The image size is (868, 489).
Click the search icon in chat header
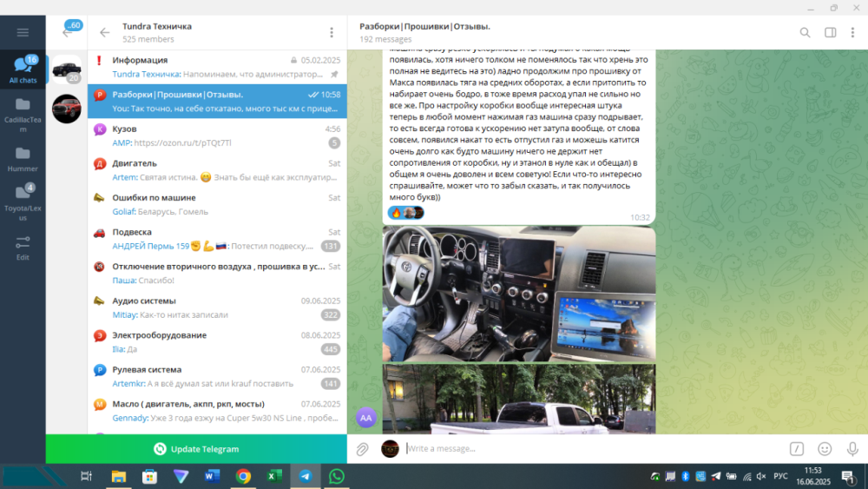805,33
